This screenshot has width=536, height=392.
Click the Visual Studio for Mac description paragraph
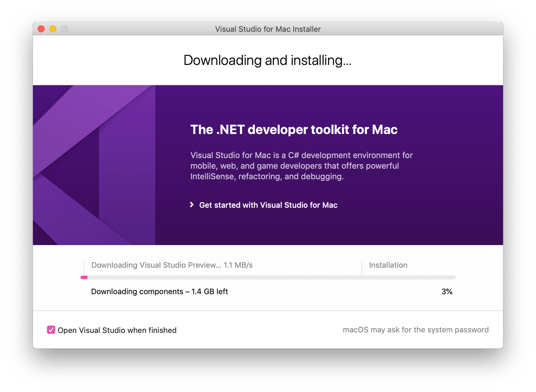pyautogui.click(x=301, y=166)
